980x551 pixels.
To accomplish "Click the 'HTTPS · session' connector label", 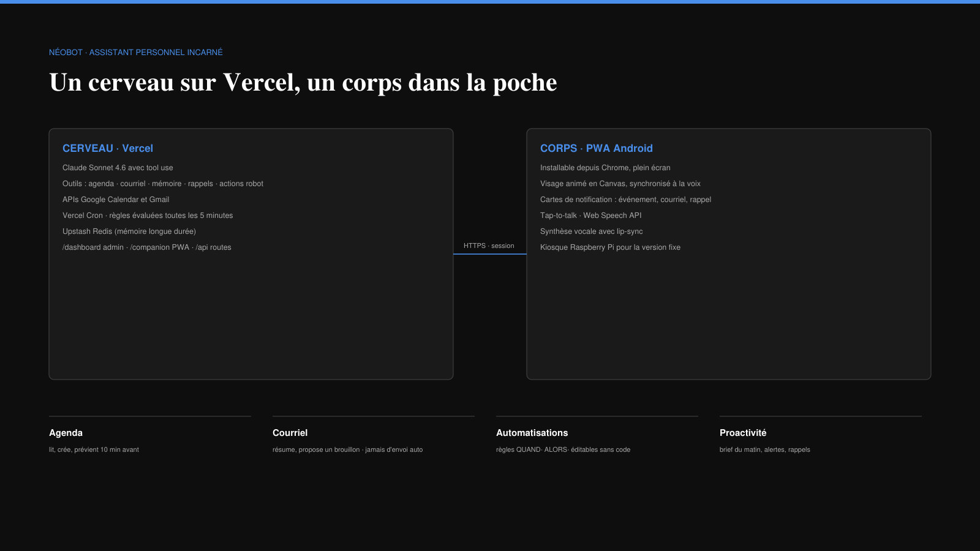I will (x=489, y=246).
